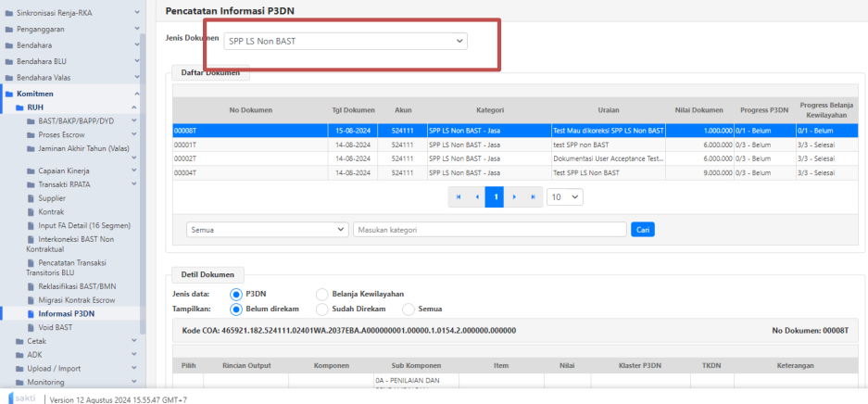Click the Komitmen folder icon in sidebar

pyautogui.click(x=9, y=94)
